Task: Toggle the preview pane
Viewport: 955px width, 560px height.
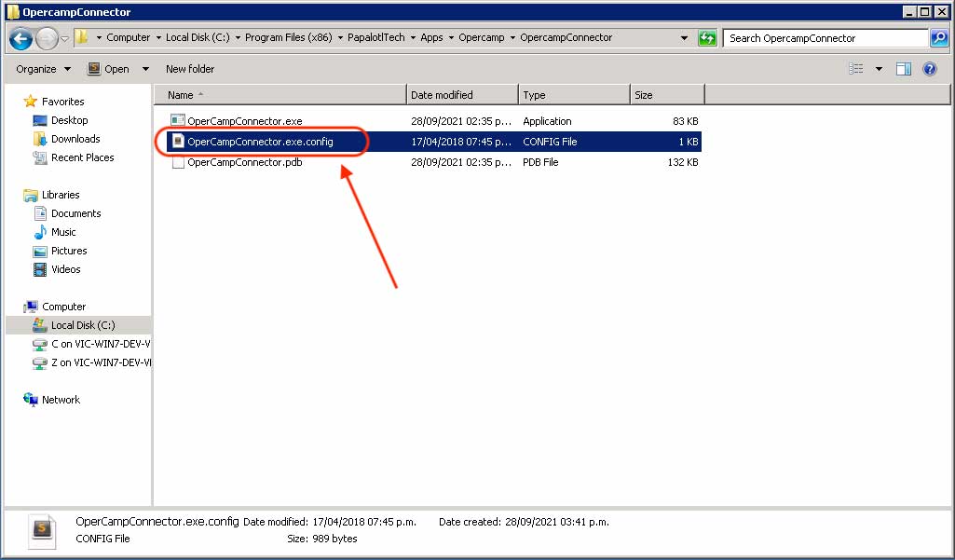Action: tap(905, 68)
